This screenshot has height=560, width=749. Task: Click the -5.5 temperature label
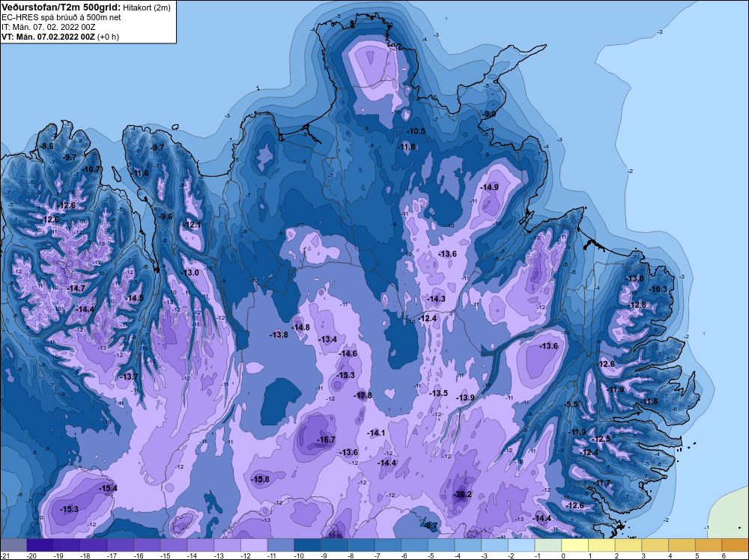tap(571, 404)
